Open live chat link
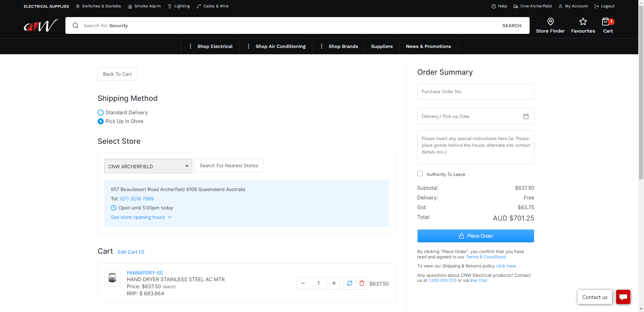 [x=479, y=280]
